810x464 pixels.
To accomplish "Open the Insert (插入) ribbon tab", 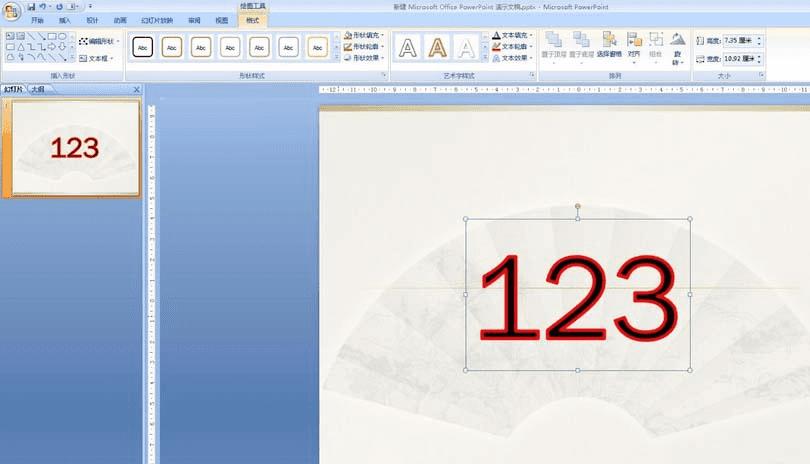I will pos(65,20).
